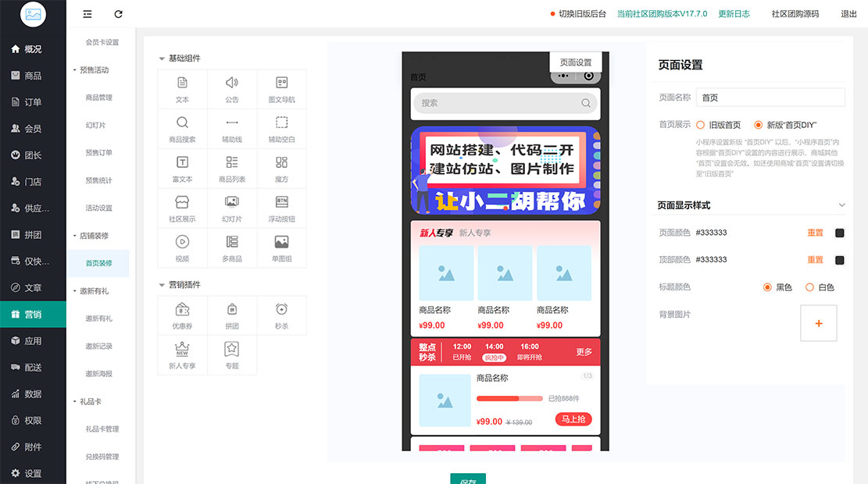Image resolution: width=868 pixels, height=484 pixels.
Task: Add the 新人专享 newcomer plugin
Action: pyautogui.click(x=182, y=356)
